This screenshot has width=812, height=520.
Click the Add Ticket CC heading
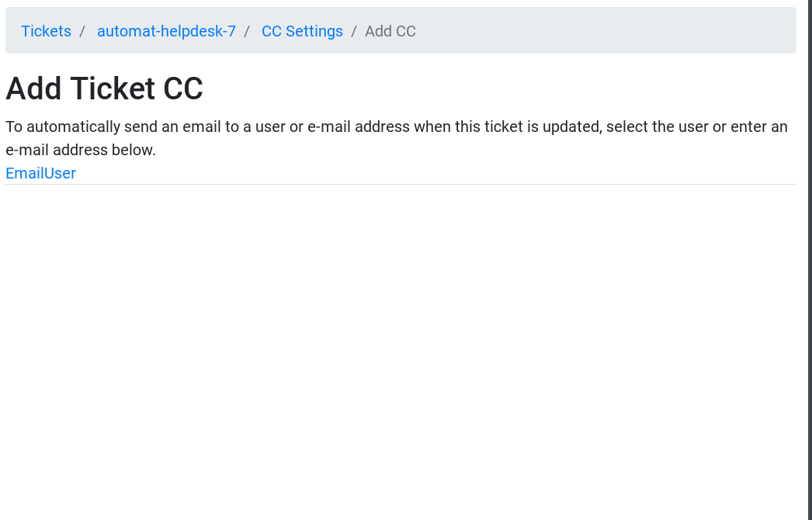(x=104, y=88)
